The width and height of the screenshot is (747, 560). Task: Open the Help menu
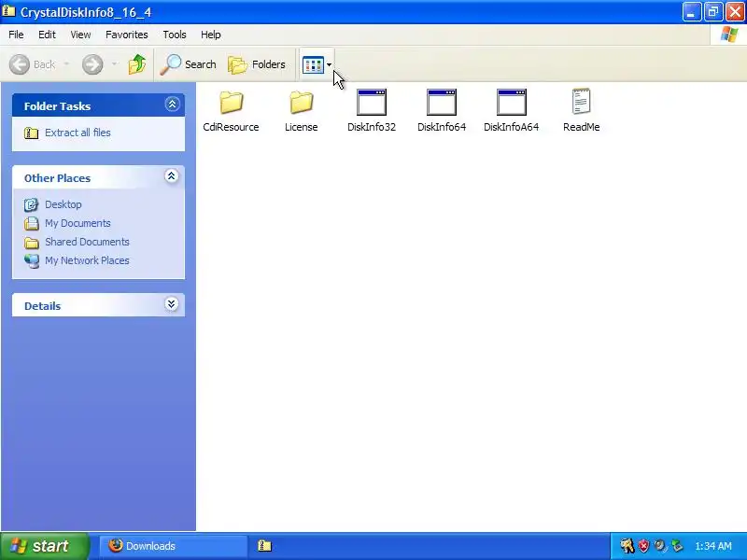click(211, 35)
